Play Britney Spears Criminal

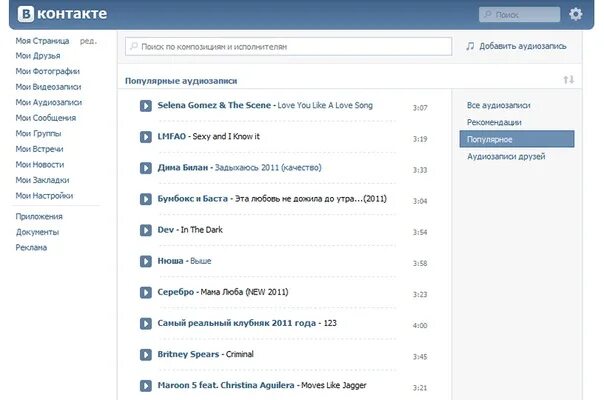[146, 355]
